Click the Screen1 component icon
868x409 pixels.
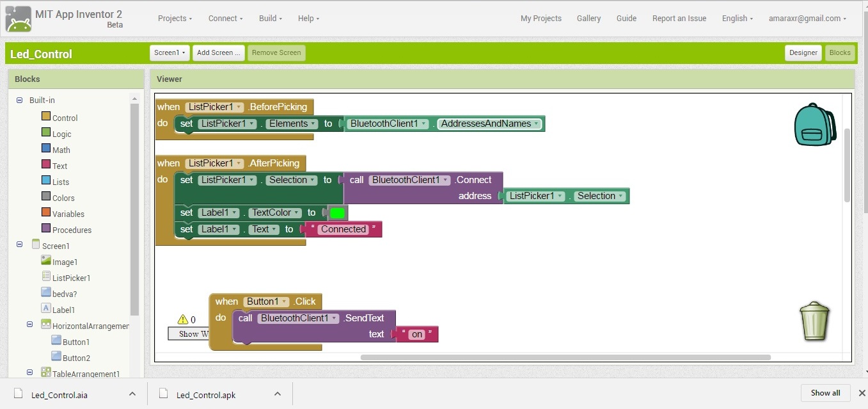click(36, 245)
